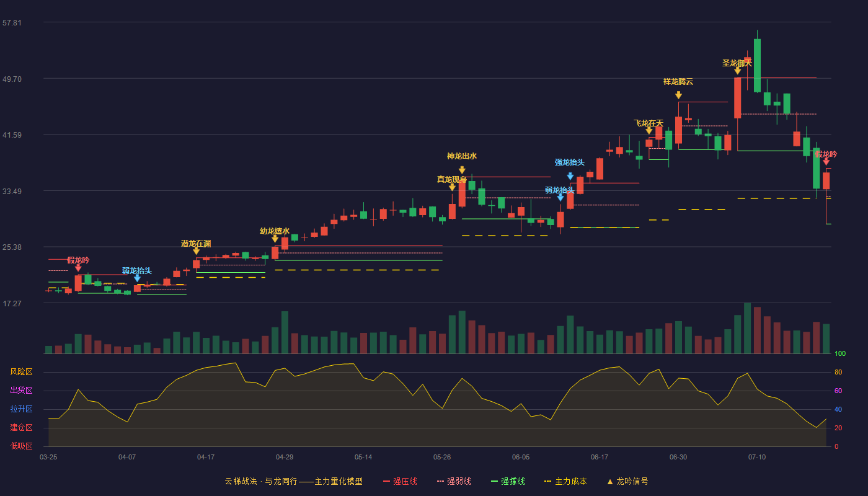Select the 出货区 zone label
This screenshot has width=868, height=496.
pyautogui.click(x=21, y=391)
